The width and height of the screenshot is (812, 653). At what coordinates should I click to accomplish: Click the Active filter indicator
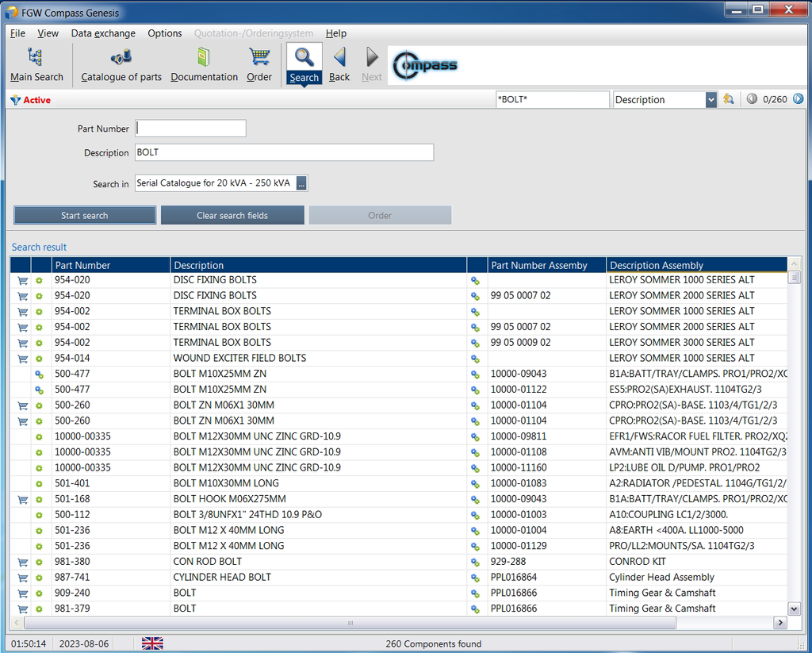(31, 100)
